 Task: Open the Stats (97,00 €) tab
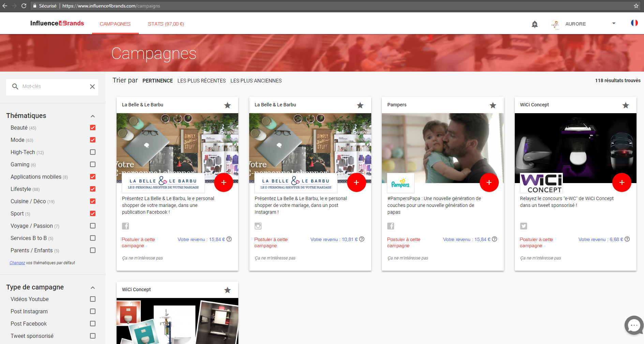166,24
